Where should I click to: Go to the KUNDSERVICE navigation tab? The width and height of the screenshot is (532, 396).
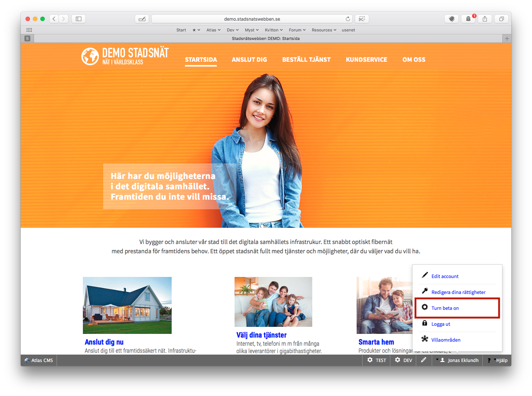click(x=366, y=60)
